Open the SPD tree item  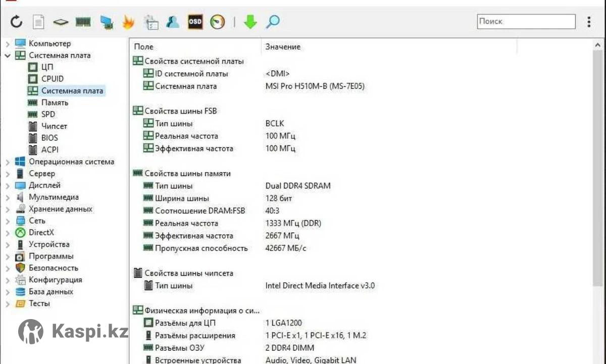tap(48, 114)
